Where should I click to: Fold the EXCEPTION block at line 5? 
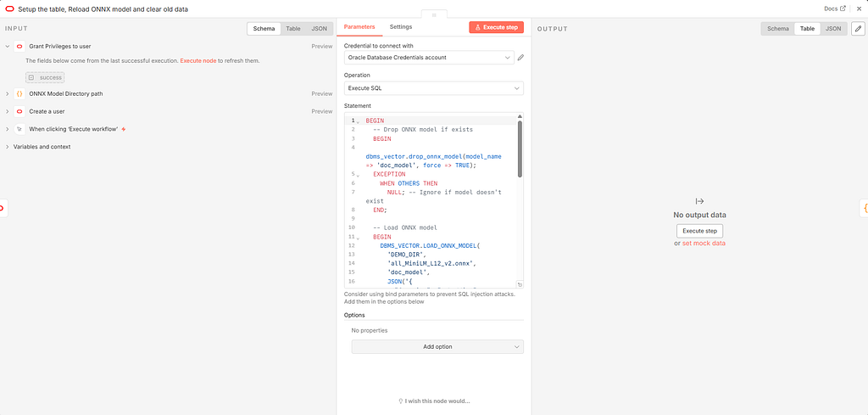(358, 174)
